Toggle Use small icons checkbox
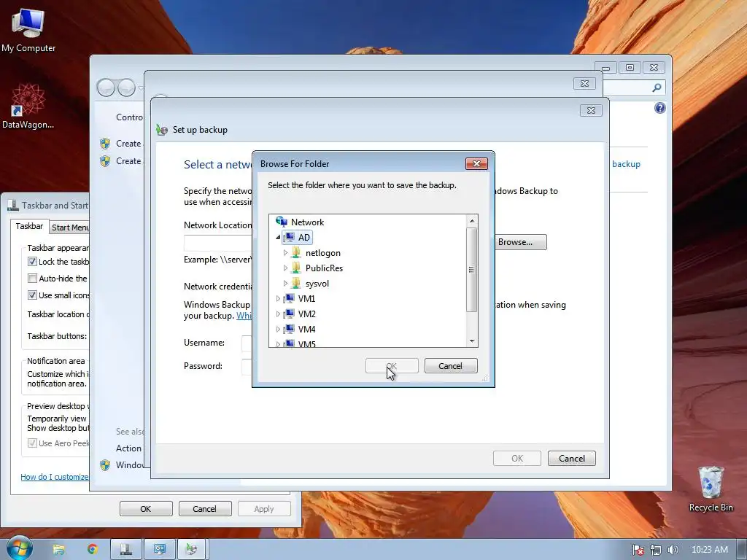747x560 pixels. pyautogui.click(x=32, y=295)
